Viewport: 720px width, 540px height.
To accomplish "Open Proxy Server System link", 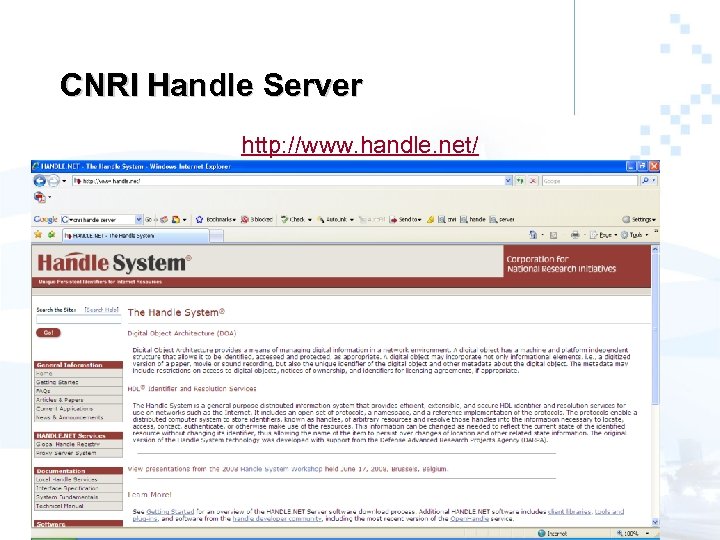I will [66, 453].
